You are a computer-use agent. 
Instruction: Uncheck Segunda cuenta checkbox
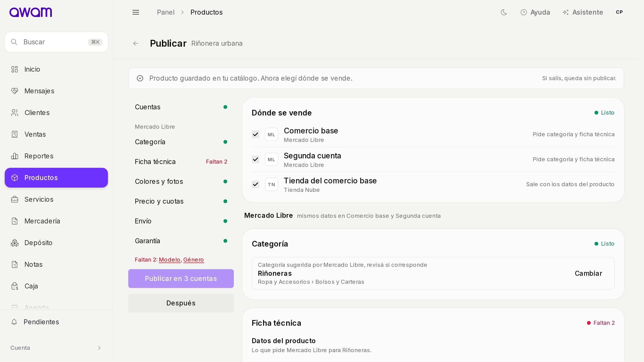click(x=256, y=160)
